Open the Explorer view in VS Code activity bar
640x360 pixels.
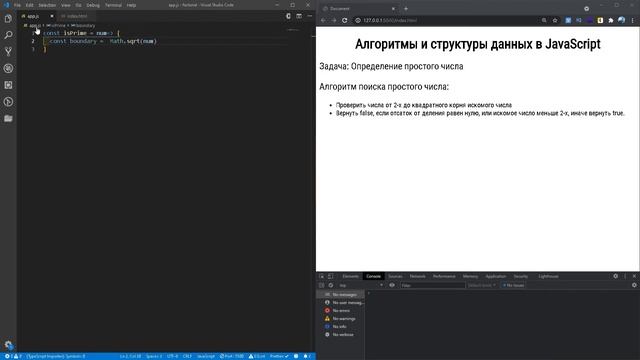pos(8,18)
